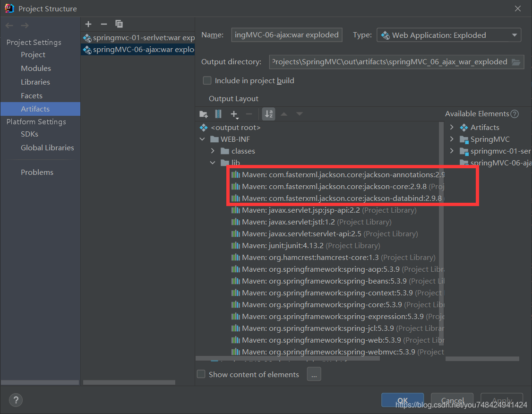Open Available Elements help icon
This screenshot has width=532, height=414.
pos(515,114)
